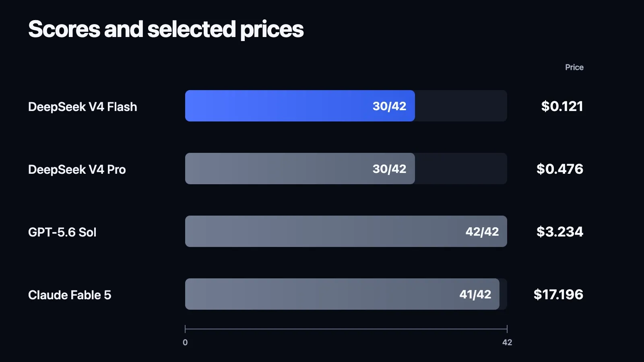644x362 pixels.
Task: Click the Price column header
Action: pos(574,67)
